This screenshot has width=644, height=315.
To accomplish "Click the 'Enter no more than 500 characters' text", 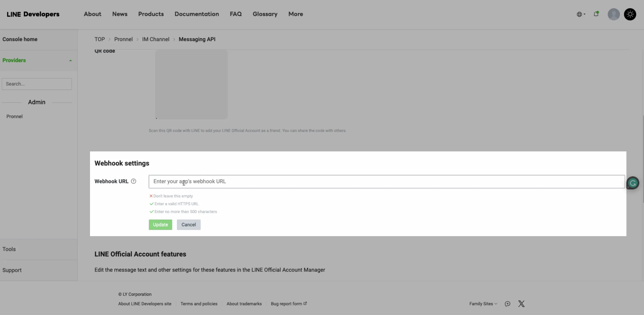I will pyautogui.click(x=186, y=212).
